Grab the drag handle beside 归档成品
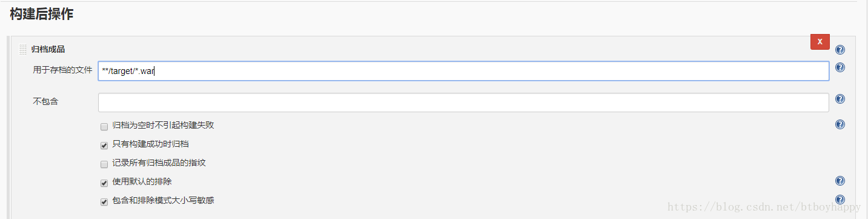Screen dimensions: 868x219 23,50
